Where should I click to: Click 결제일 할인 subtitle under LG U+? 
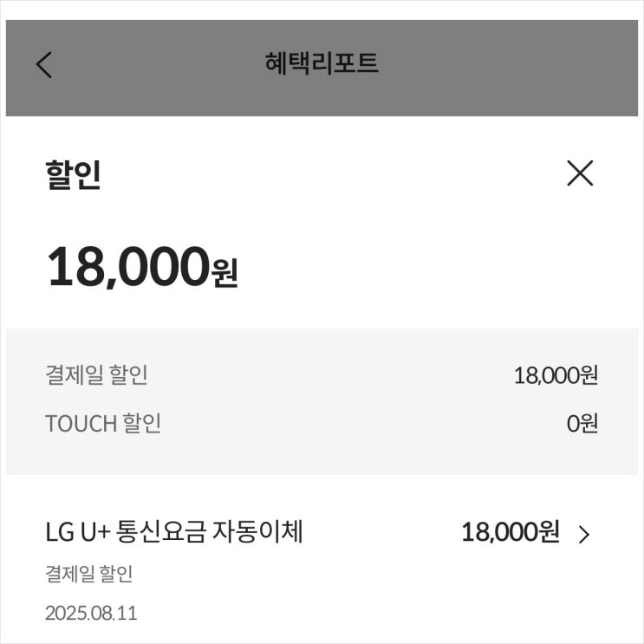click(x=88, y=574)
